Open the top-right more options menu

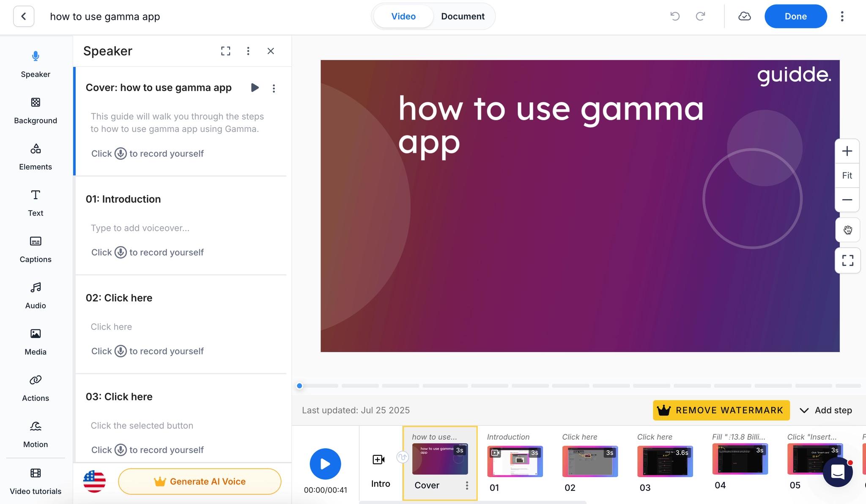[x=842, y=16]
